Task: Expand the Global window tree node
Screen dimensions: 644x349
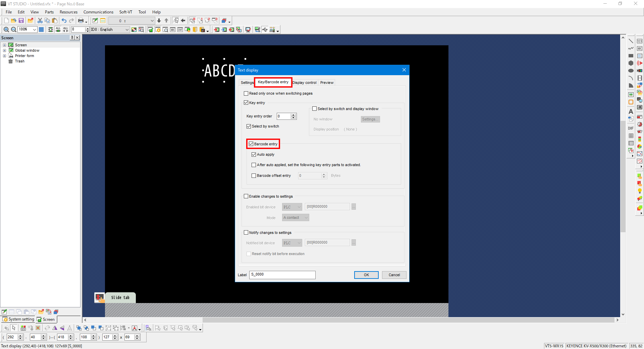Action: coord(5,51)
